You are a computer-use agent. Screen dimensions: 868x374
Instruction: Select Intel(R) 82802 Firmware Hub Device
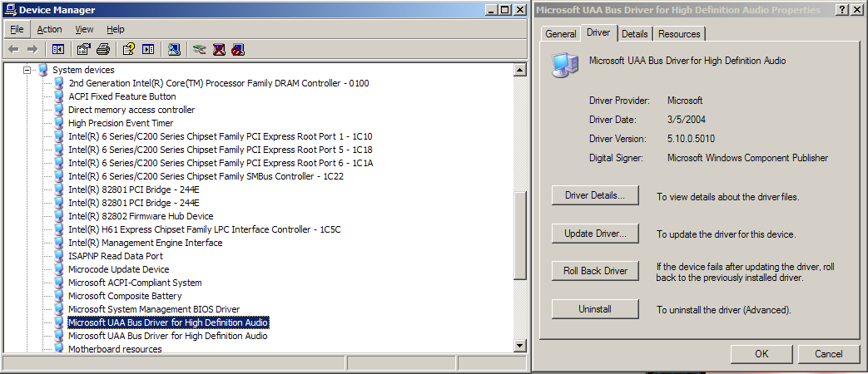click(x=141, y=216)
